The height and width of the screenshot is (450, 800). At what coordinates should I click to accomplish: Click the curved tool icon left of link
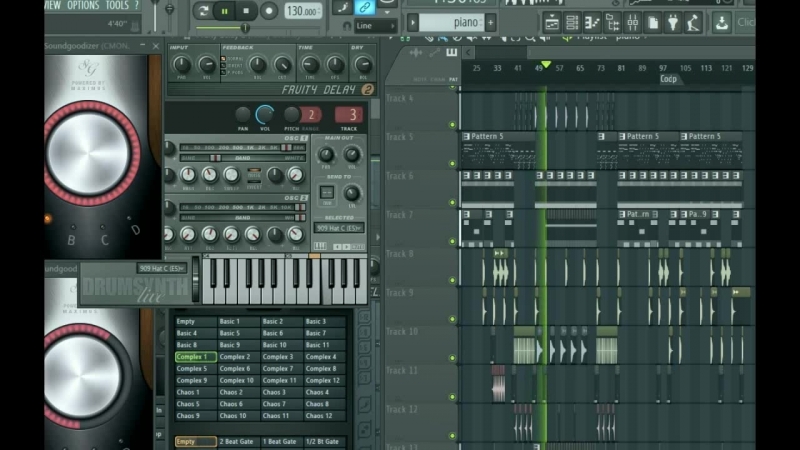click(341, 7)
